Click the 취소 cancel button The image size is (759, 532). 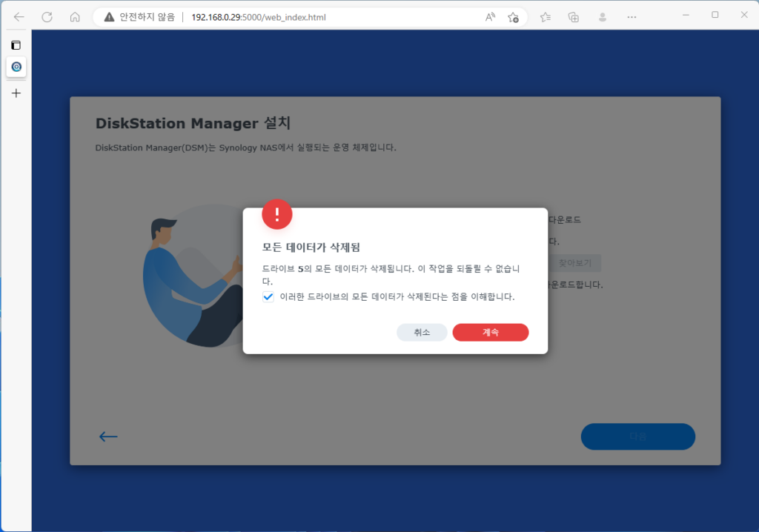click(x=422, y=332)
